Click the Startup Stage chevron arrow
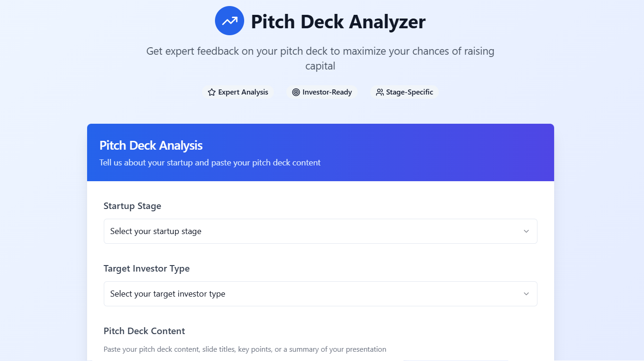The image size is (644, 361). click(x=526, y=231)
